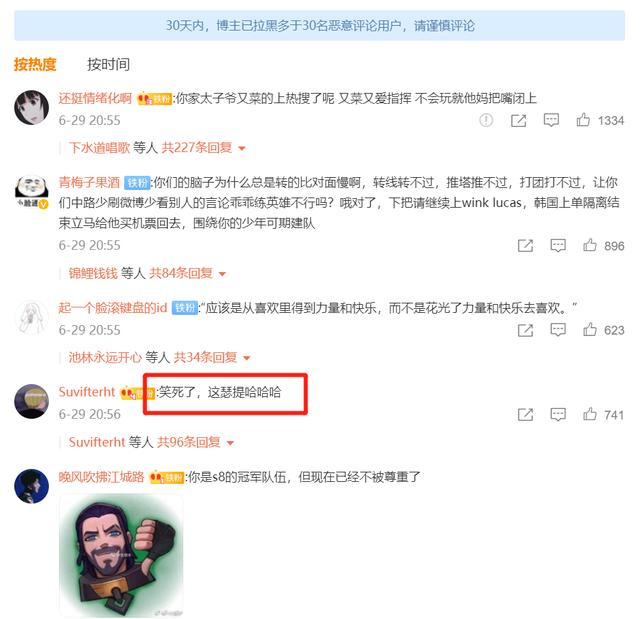Like the comment with 1334 likes
Viewport: 640px width, 619px height.
pos(583,120)
